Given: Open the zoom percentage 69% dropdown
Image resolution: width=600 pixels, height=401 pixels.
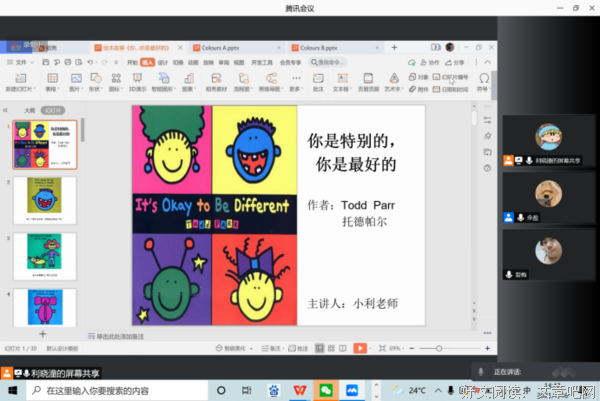Looking at the screenshot, I should pyautogui.click(x=396, y=348).
